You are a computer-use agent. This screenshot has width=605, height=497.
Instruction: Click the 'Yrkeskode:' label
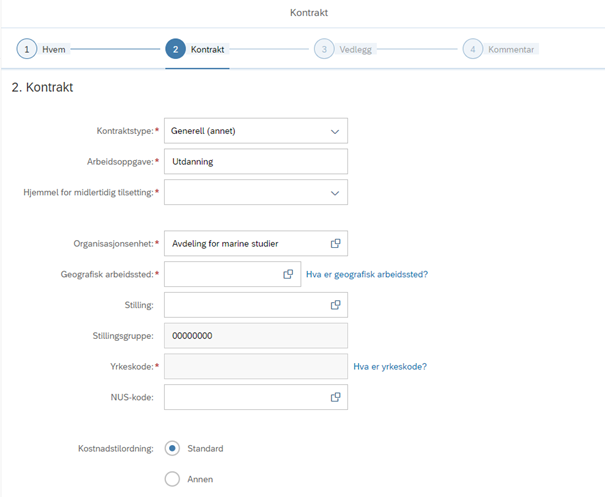pyautogui.click(x=132, y=367)
